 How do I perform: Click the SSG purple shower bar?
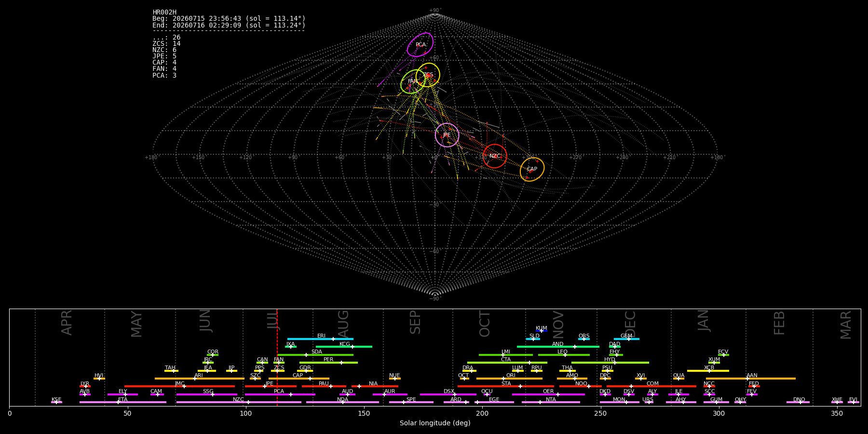pyautogui.click(x=207, y=394)
